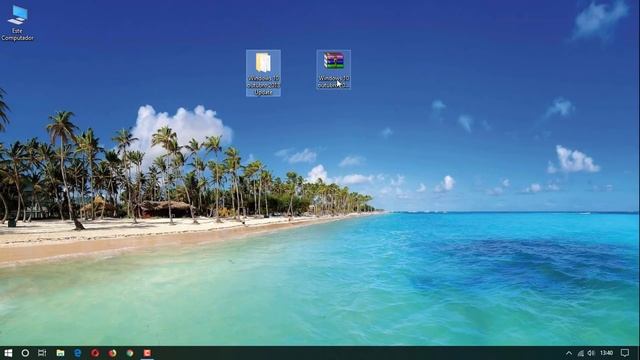640x360 pixels.
Task: Launch Microsoft Edge from the taskbar
Action: (x=78, y=353)
